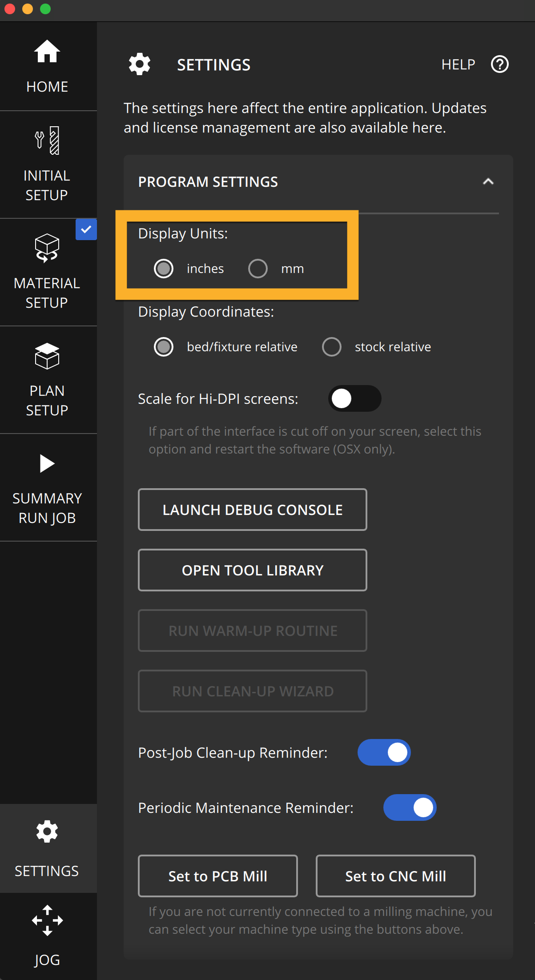Screen dimensions: 535x980
Task: Click the Display Coordinates label
Action: (206, 312)
